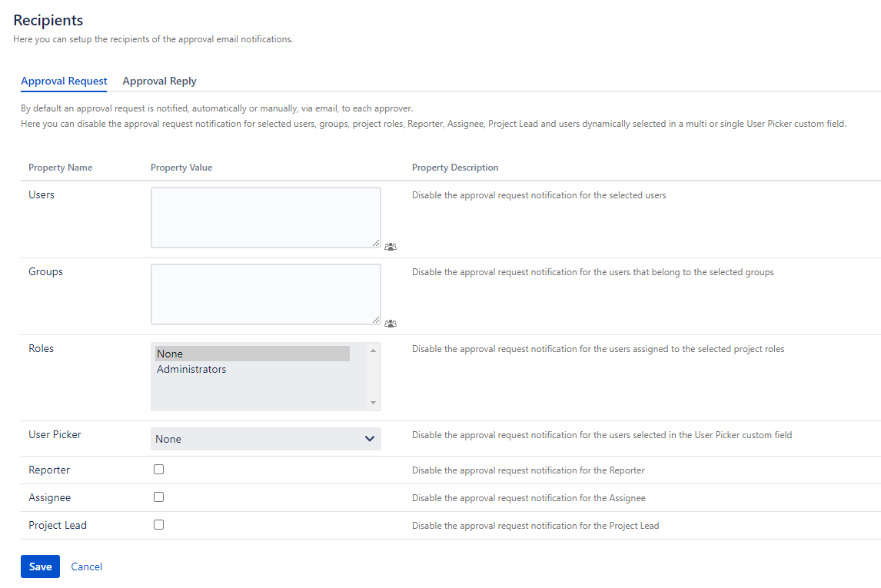This screenshot has width=881, height=588.
Task: Open the user picker icon beside Users field
Action: pyautogui.click(x=391, y=247)
